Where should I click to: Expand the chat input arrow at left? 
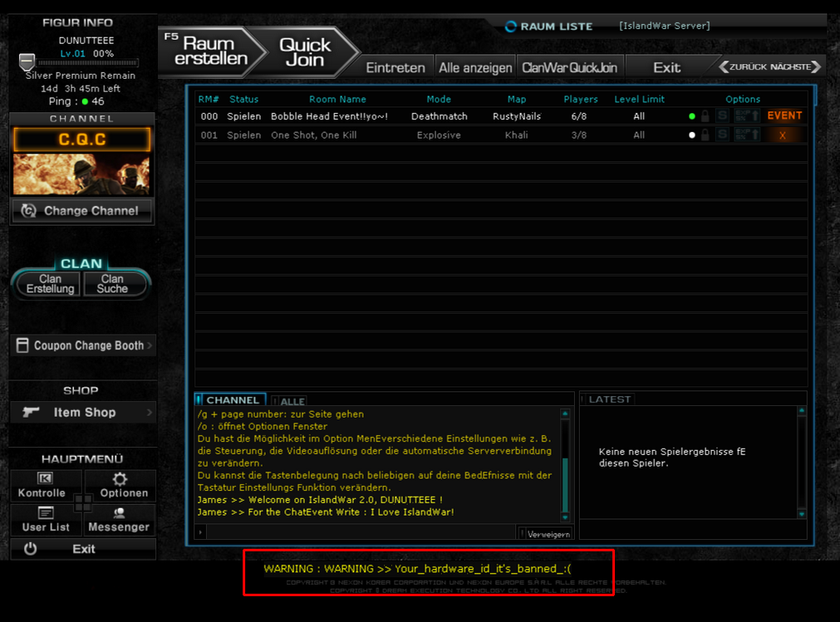(x=200, y=532)
